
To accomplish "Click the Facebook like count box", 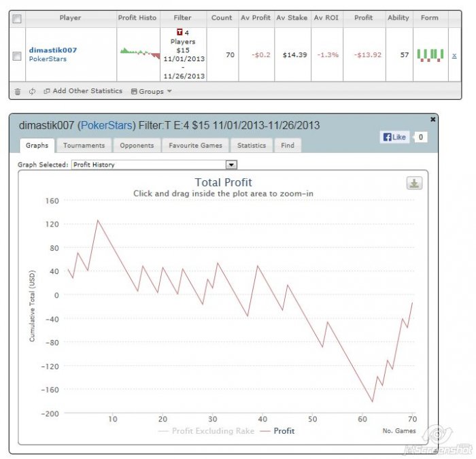I will 420,137.
